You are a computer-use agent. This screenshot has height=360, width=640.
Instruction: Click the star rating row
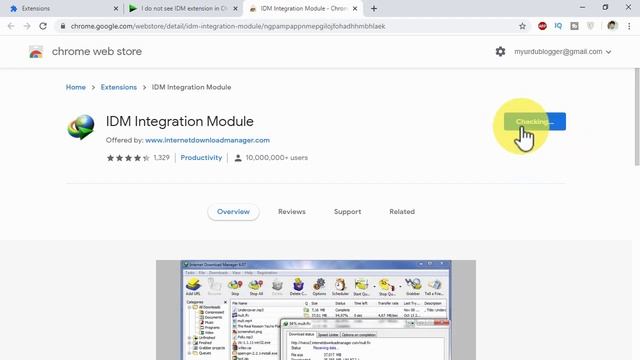[x=128, y=158]
